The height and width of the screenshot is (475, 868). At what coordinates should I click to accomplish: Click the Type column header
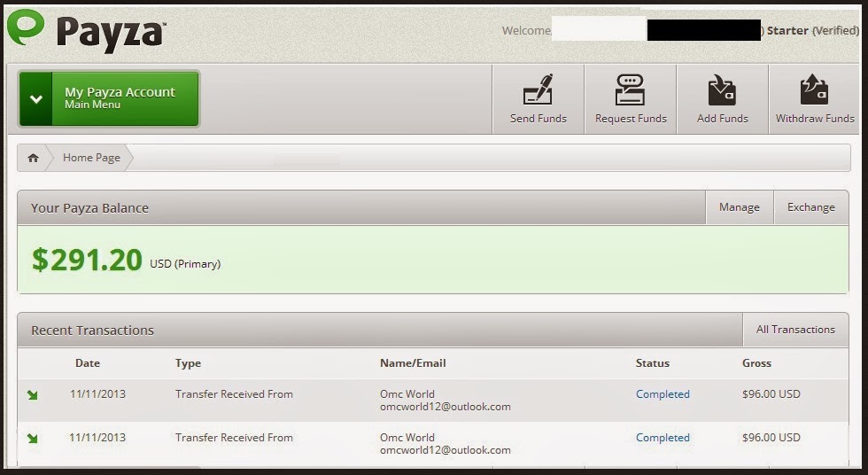click(x=188, y=363)
